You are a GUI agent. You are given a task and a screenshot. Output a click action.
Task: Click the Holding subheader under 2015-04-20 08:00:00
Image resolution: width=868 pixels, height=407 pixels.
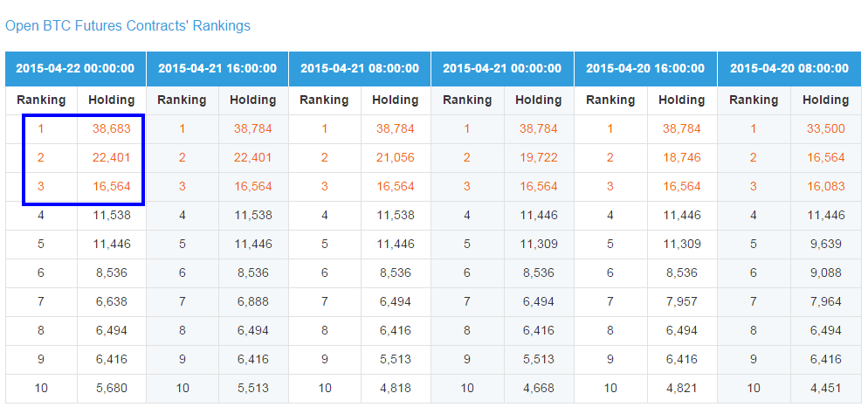click(825, 100)
